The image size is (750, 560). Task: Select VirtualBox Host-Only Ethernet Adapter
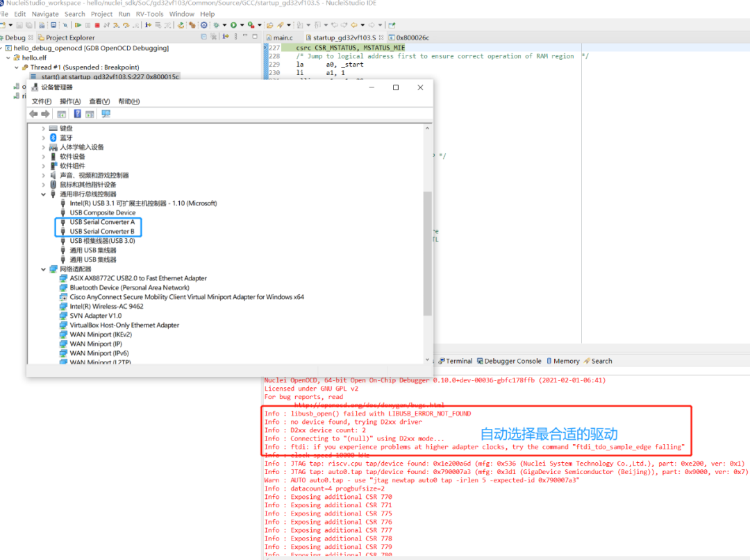[x=124, y=325]
